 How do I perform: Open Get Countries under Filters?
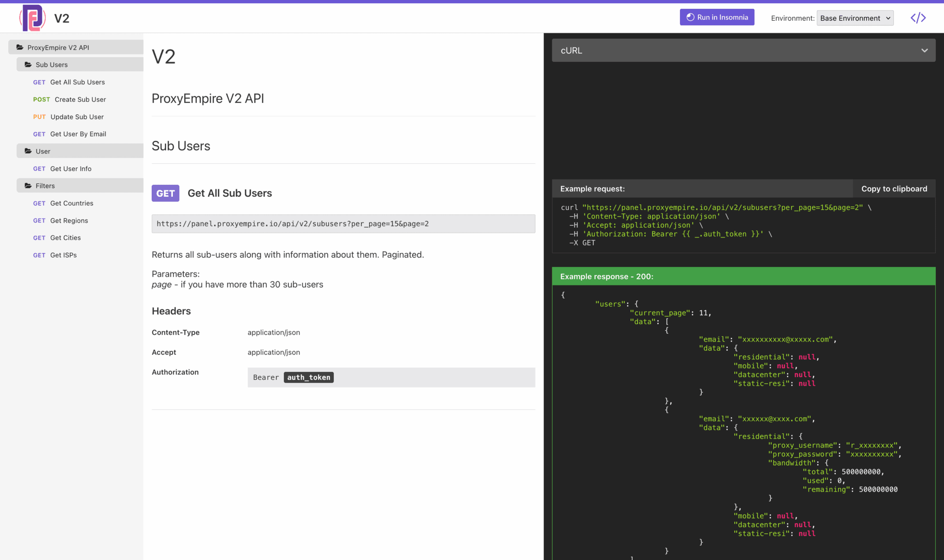71,203
